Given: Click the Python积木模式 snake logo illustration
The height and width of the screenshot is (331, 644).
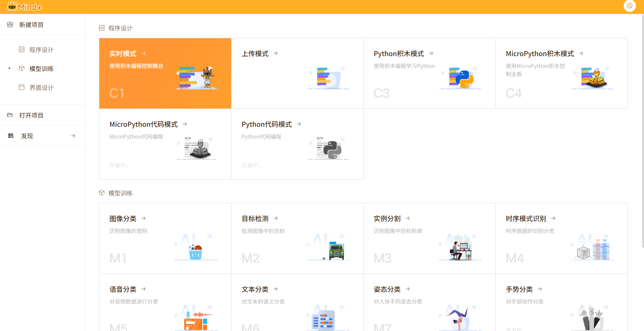Looking at the screenshot, I should (461, 78).
